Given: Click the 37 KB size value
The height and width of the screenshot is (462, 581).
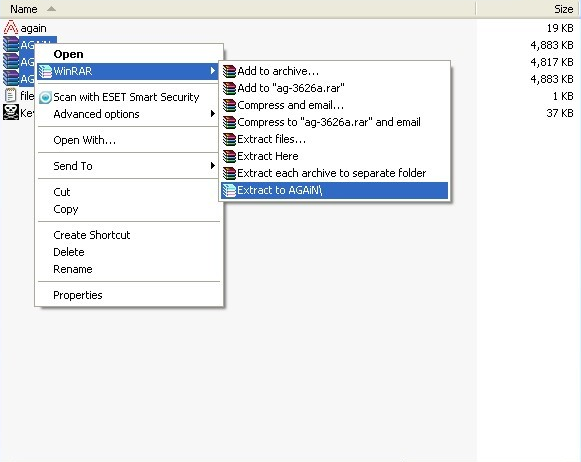Looking at the screenshot, I should pos(560,113).
